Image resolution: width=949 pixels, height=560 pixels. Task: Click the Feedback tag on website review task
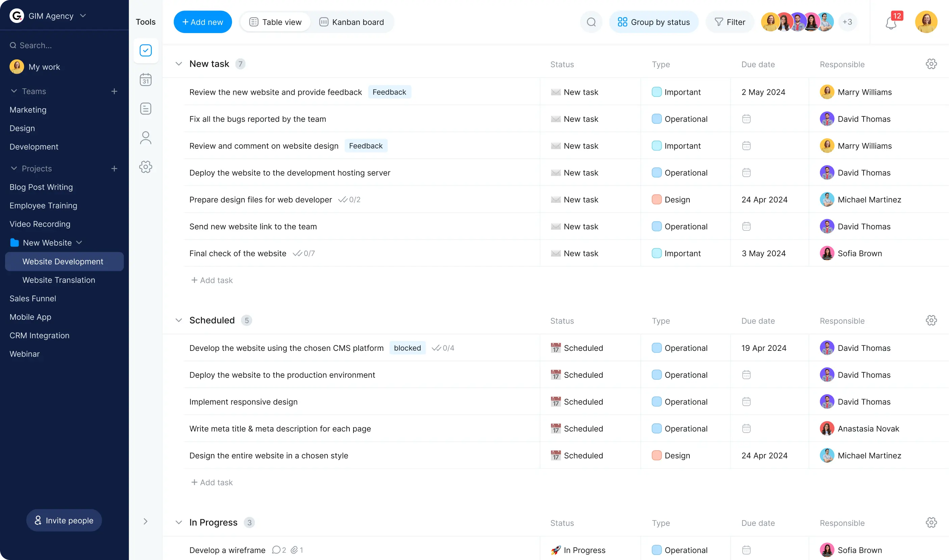click(389, 92)
